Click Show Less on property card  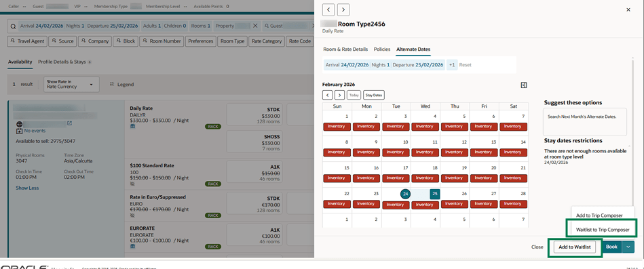coord(27,188)
